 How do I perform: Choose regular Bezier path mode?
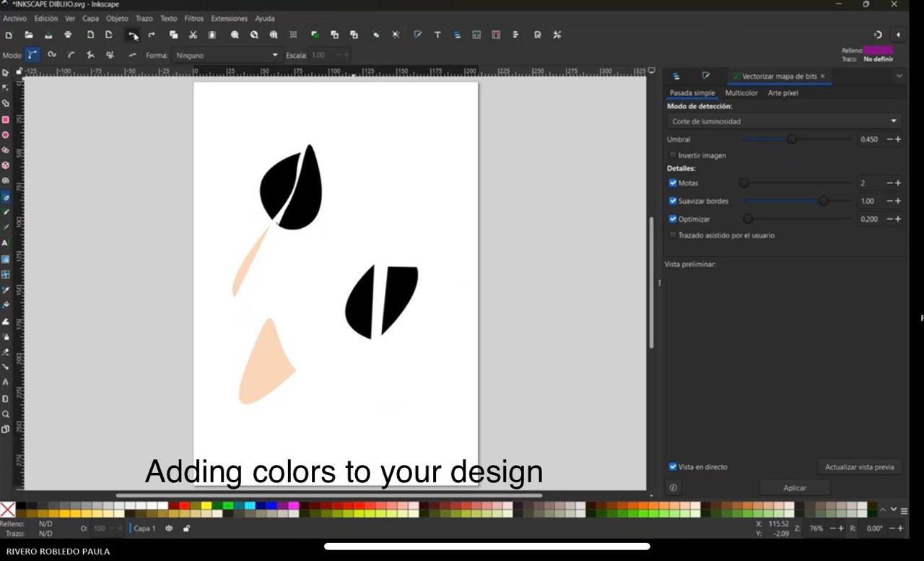click(32, 55)
